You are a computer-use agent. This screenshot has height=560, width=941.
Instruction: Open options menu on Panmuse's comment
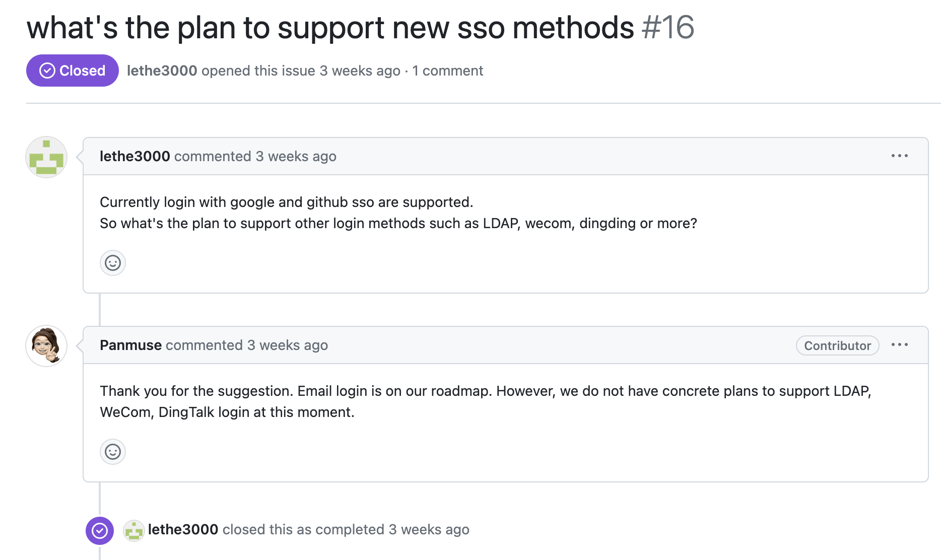pyautogui.click(x=899, y=345)
